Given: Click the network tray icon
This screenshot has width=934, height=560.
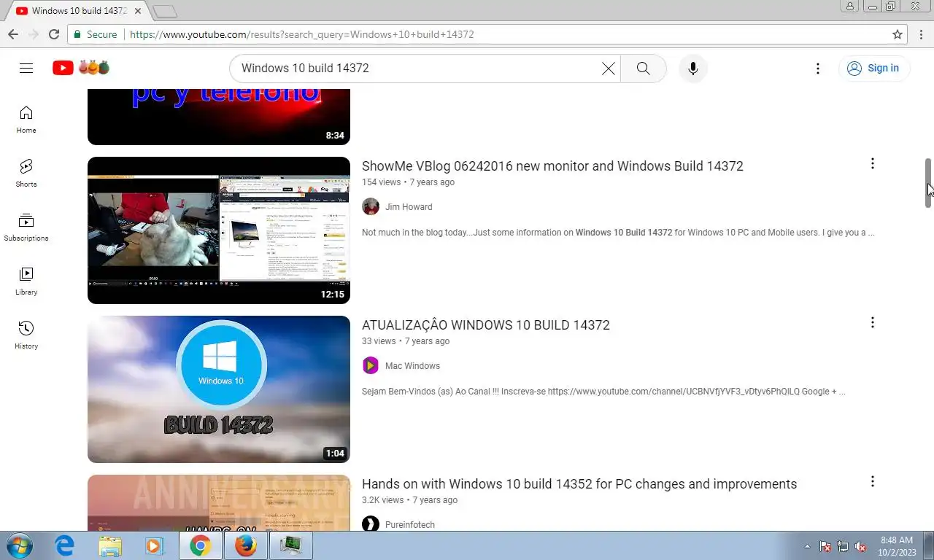Looking at the screenshot, I should pos(843,546).
